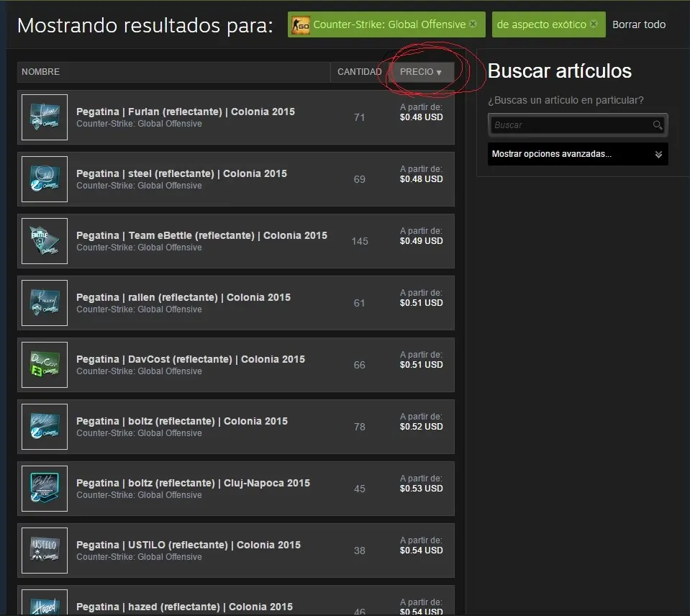The width and height of the screenshot is (690, 616).
Task: Click the magnifying glass search icon
Action: pos(658,125)
